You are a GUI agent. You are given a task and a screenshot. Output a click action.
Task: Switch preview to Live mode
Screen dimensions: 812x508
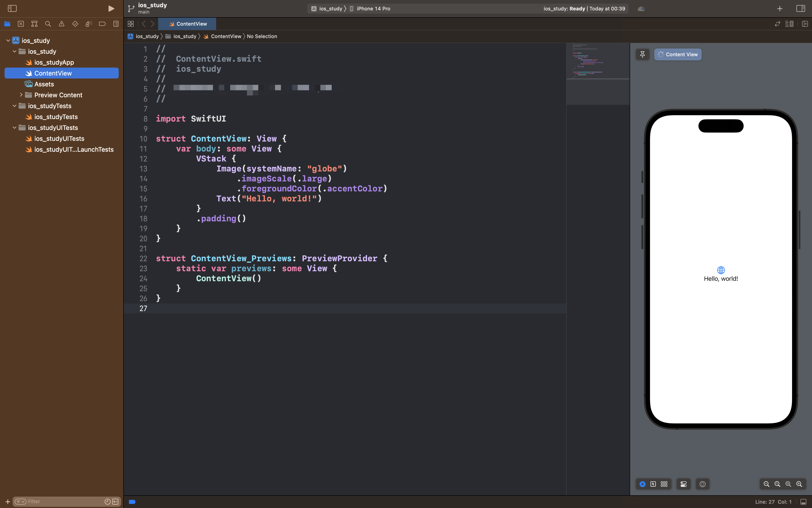point(643,484)
